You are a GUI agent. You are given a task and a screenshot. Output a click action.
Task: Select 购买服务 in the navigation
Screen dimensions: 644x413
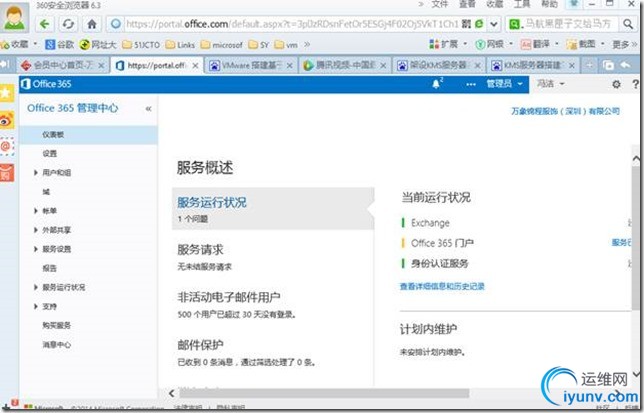pyautogui.click(x=57, y=326)
